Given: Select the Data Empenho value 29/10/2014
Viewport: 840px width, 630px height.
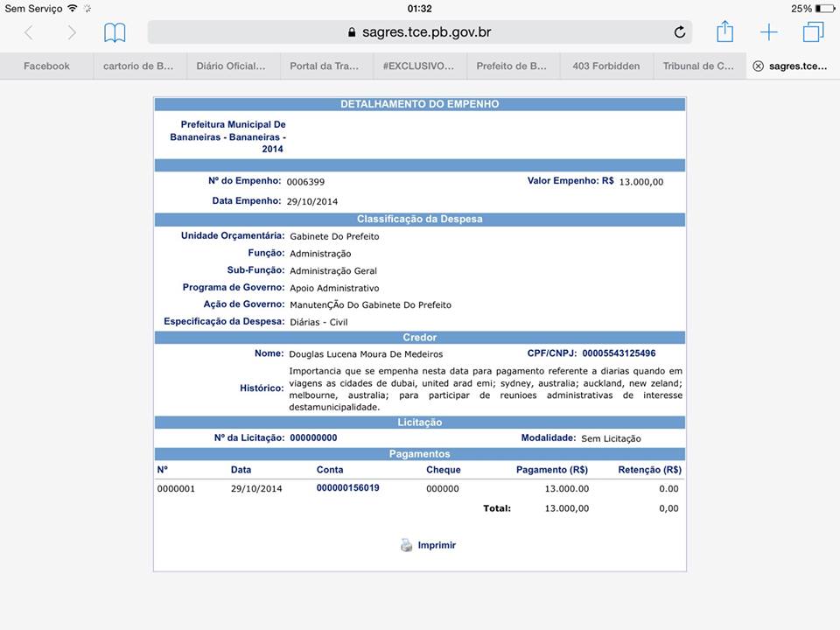Looking at the screenshot, I should [x=312, y=201].
